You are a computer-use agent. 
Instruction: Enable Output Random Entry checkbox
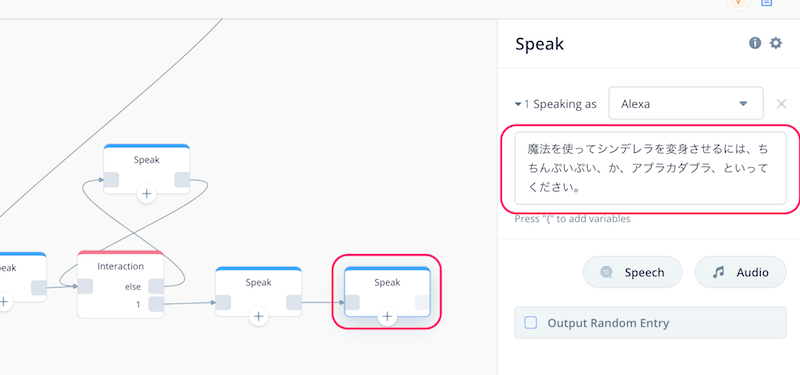click(531, 322)
